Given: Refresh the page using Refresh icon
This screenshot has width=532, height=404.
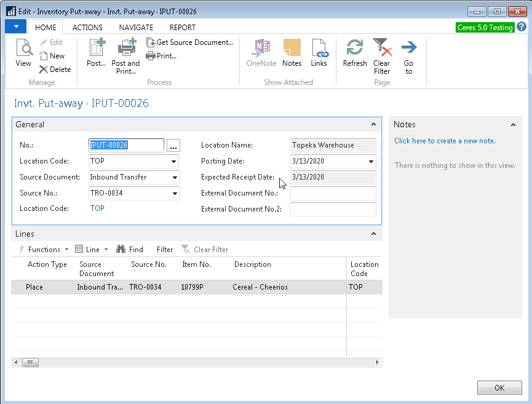Looking at the screenshot, I should click(x=355, y=52).
